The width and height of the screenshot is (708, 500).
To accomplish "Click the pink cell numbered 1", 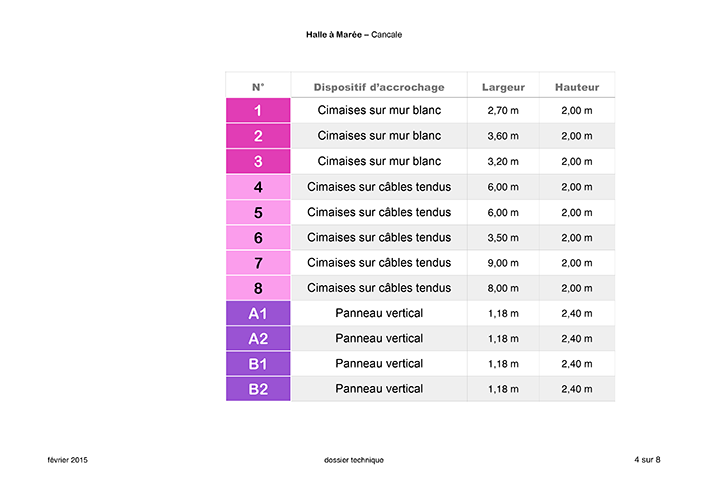I will coord(258,110).
